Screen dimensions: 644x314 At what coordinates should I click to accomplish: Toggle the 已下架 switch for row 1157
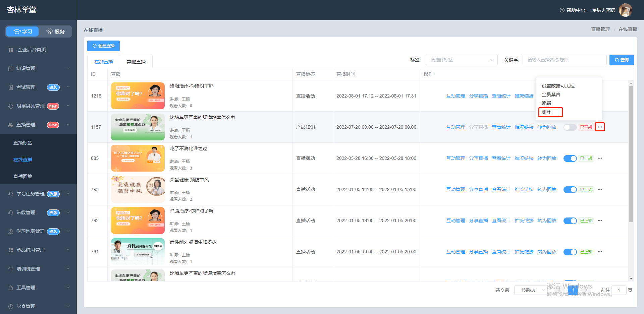point(570,127)
